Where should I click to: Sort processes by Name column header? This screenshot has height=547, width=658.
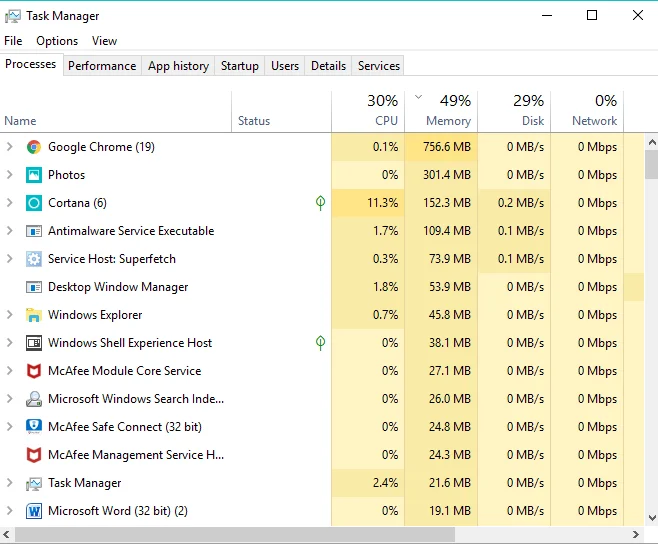(115, 112)
